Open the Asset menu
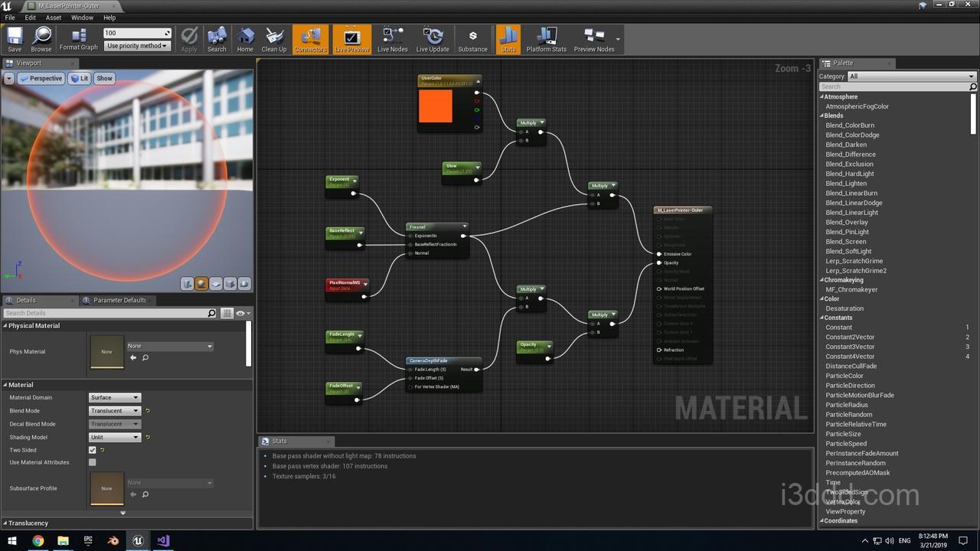 point(54,18)
